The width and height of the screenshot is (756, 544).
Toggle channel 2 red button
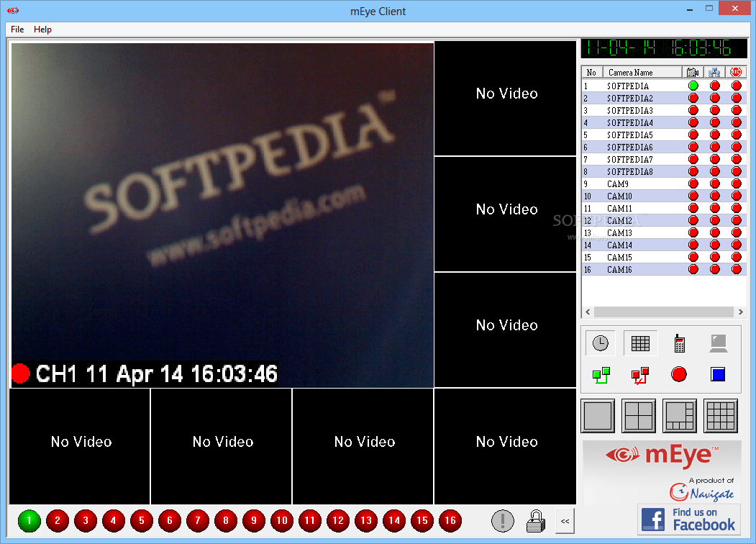pos(58,521)
